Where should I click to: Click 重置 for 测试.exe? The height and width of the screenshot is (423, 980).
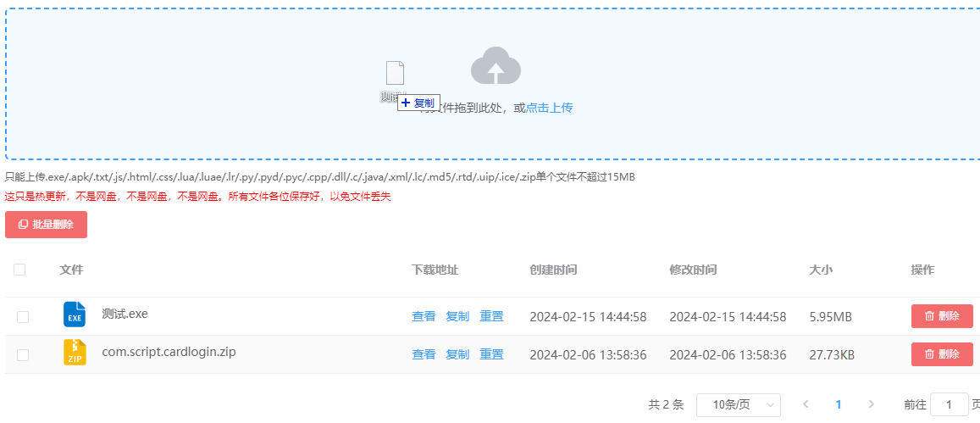(492, 317)
